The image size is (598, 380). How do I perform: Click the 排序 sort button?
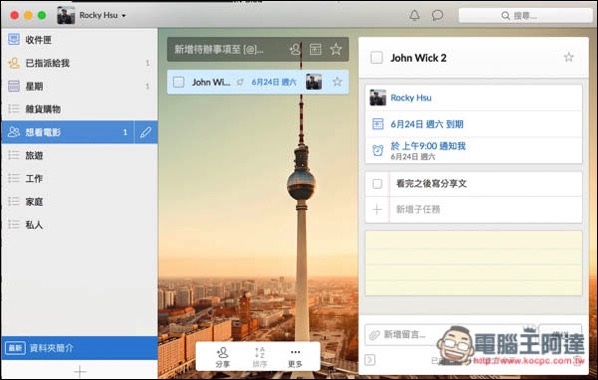pyautogui.click(x=260, y=357)
